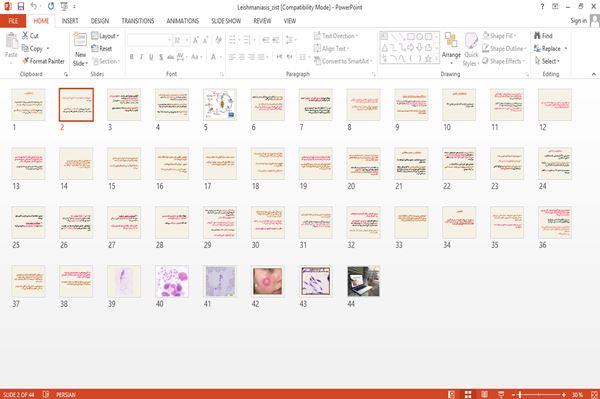Viewport: 600px width, 399px height.
Task: Clear all formatting eraser icon
Action: pos(218,40)
